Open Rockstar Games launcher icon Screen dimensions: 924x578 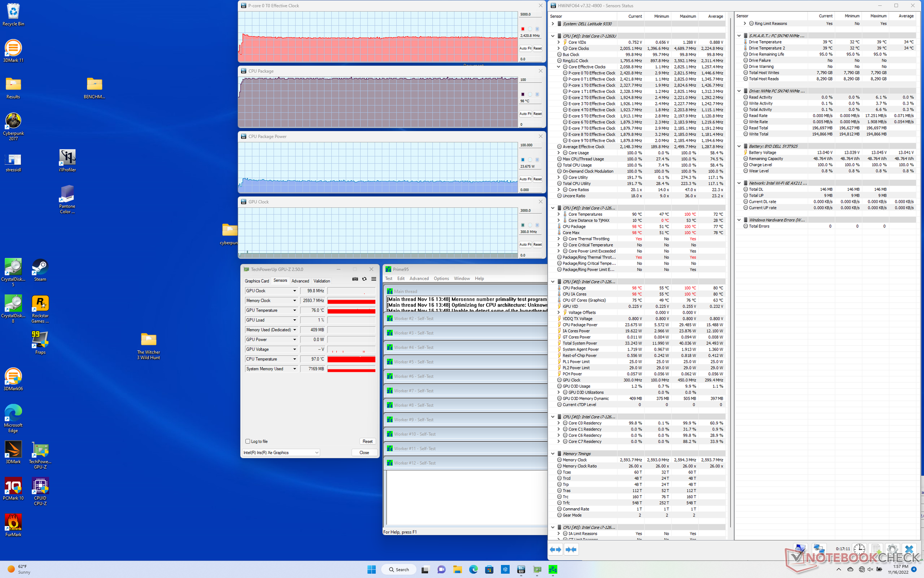(x=40, y=310)
